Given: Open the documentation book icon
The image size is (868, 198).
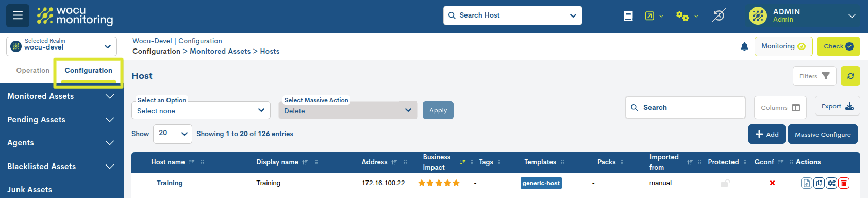Looking at the screenshot, I should [628, 16].
